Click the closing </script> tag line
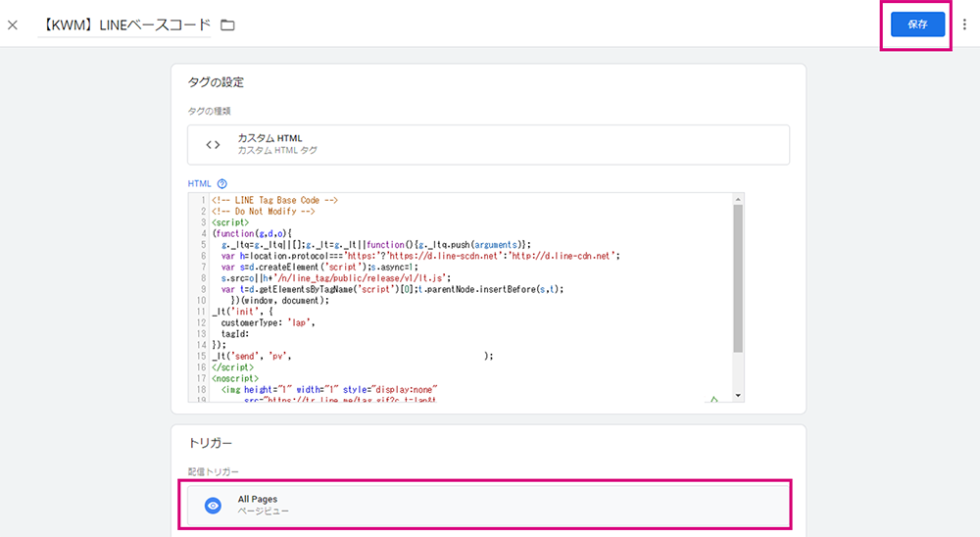Image resolution: width=980 pixels, height=537 pixels. (x=232, y=366)
